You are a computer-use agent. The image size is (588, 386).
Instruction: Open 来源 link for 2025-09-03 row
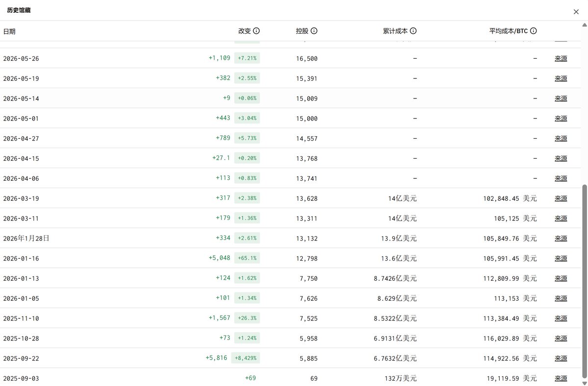coord(561,378)
